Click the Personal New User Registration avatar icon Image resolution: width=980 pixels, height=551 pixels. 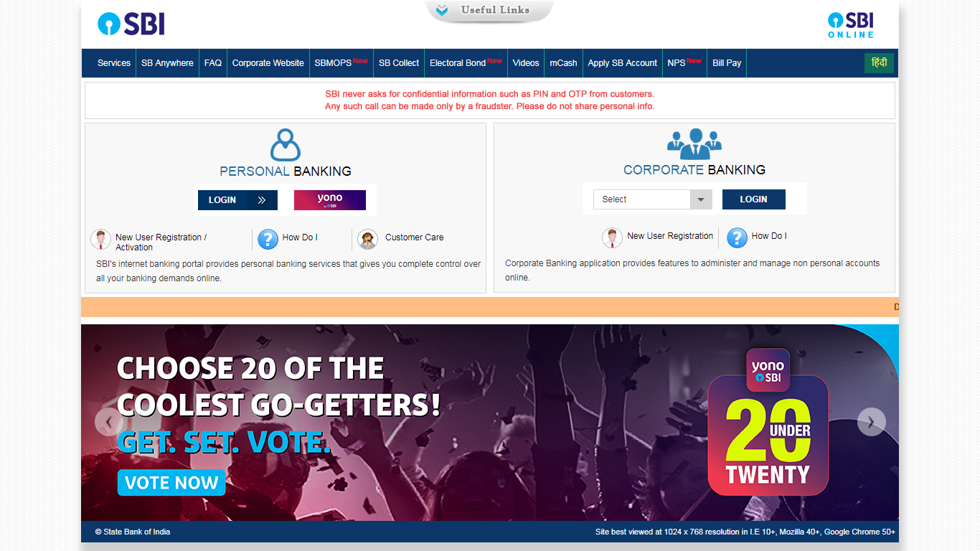(100, 239)
